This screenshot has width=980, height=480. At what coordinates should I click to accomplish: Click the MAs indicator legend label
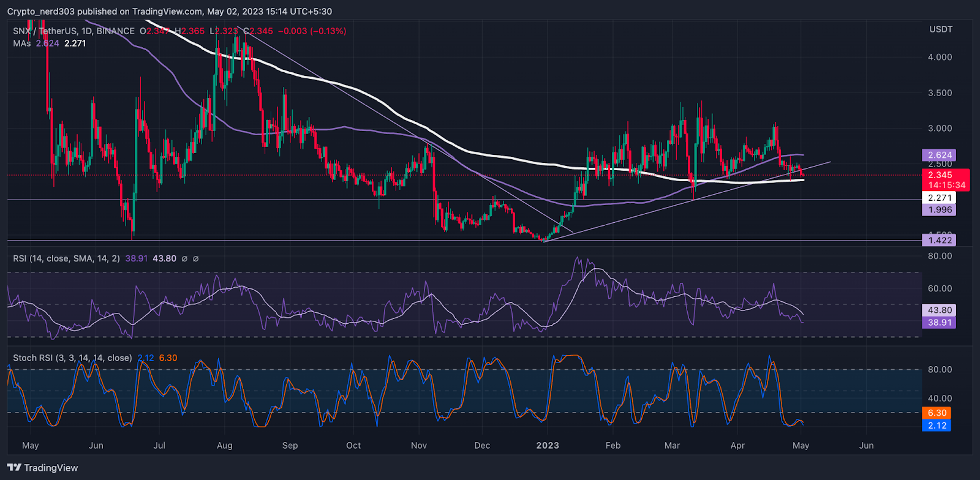click(x=22, y=43)
